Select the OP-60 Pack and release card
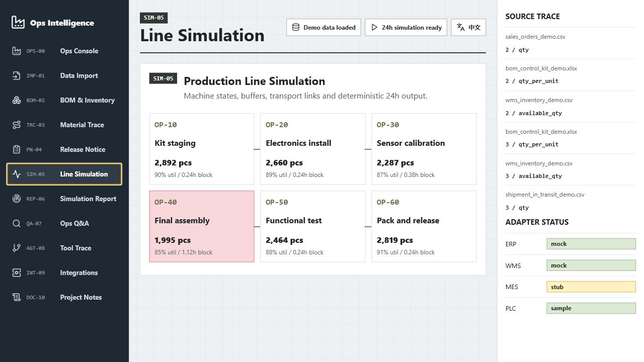Screen dimensions: 644x362 tap(424, 226)
